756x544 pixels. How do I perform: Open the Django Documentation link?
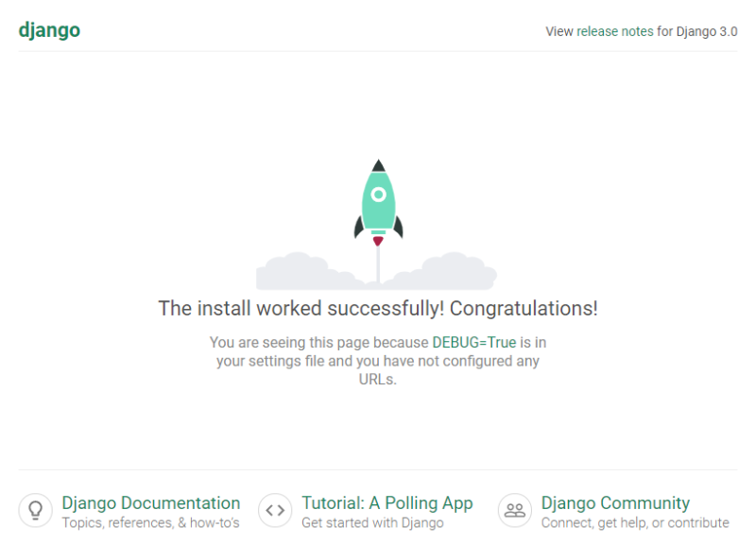click(x=151, y=503)
